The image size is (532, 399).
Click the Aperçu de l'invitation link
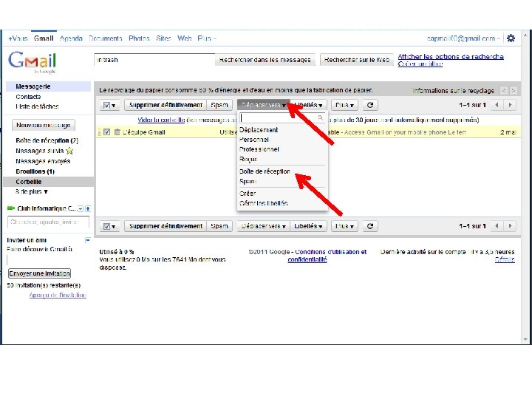(58, 295)
